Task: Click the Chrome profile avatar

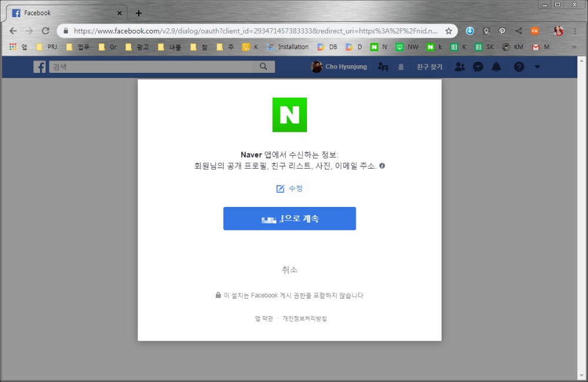Action: (x=559, y=31)
